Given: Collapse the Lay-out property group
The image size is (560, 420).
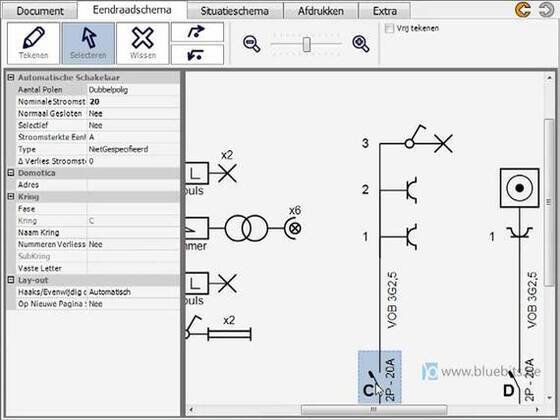Looking at the screenshot, I should [11, 280].
